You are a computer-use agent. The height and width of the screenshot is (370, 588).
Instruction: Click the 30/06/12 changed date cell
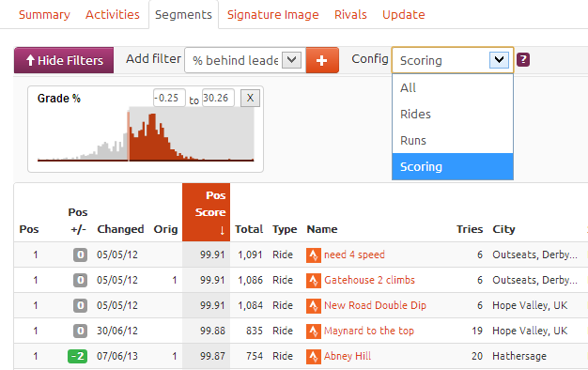click(117, 331)
